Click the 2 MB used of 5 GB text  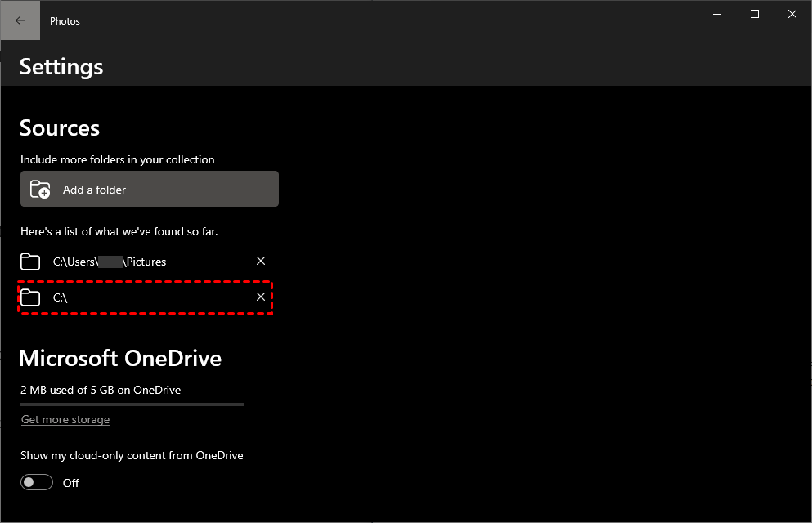pos(101,390)
